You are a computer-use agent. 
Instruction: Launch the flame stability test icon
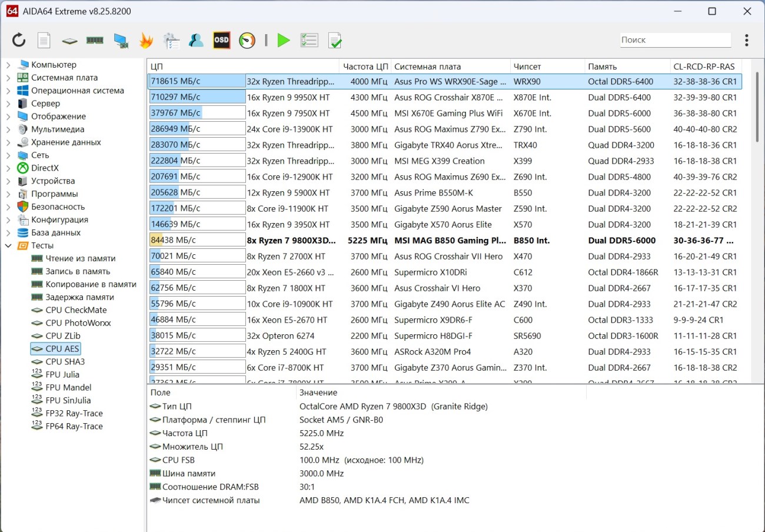pyautogui.click(x=146, y=40)
